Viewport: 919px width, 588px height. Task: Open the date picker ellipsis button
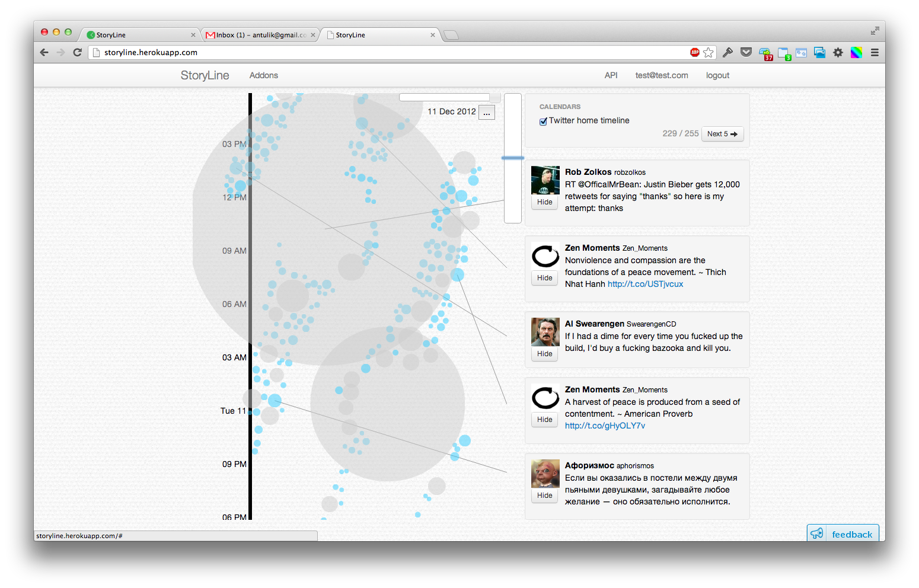(487, 112)
